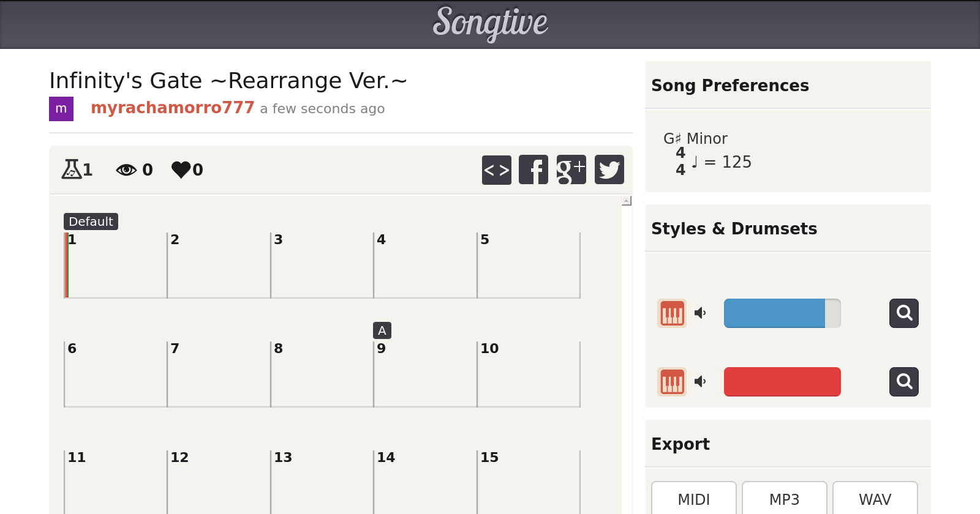Screen dimensions: 980x514
Task: Click the embed code icon
Action: tap(496, 169)
